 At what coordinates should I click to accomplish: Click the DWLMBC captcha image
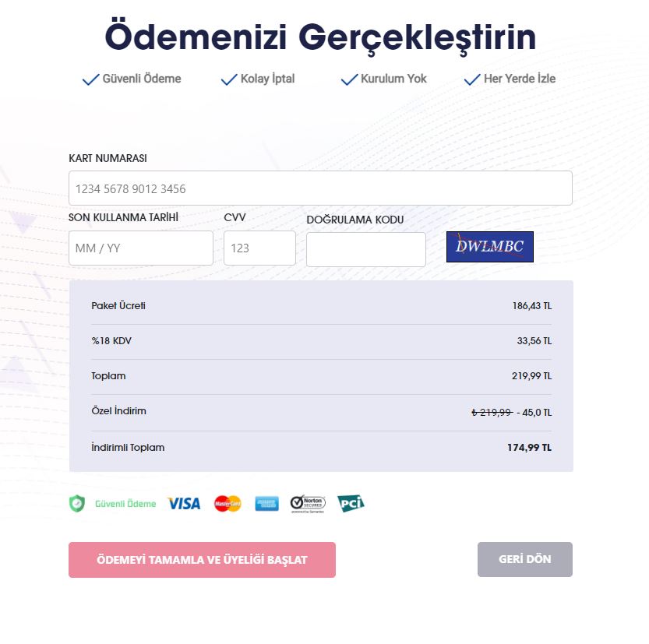click(x=489, y=247)
